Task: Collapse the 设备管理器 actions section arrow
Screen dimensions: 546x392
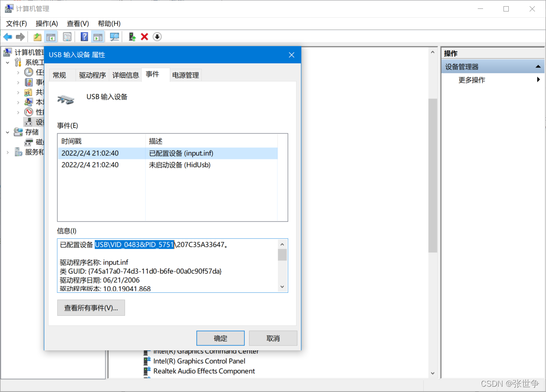Action: click(x=538, y=66)
